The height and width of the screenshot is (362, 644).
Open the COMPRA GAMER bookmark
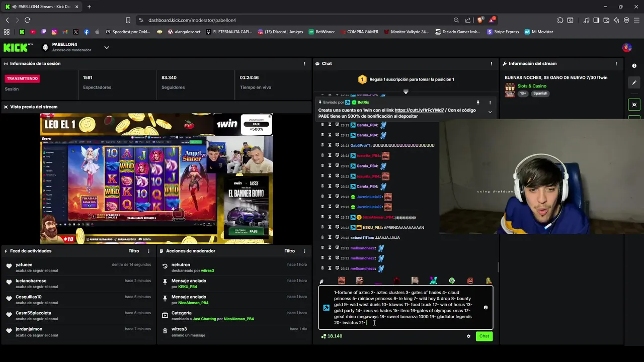(x=359, y=32)
